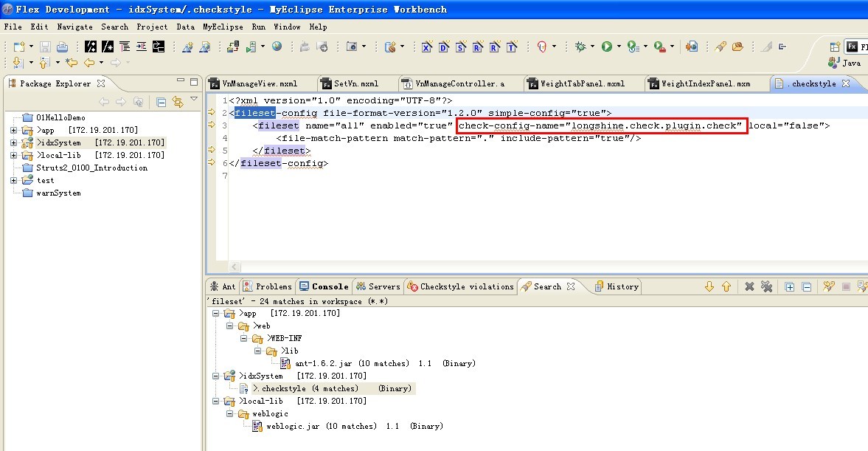Click Show Previous Match arrow in Search view
The image size is (868, 451).
[x=726, y=286]
